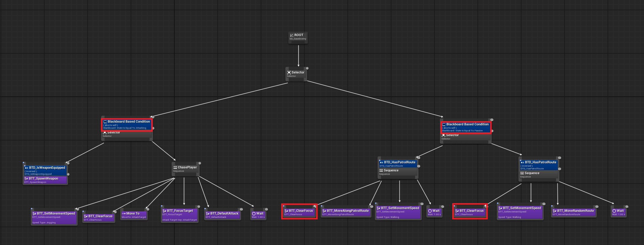
Task: Select the BTT_SpawnWeapon task node
Action: [x=45, y=180]
